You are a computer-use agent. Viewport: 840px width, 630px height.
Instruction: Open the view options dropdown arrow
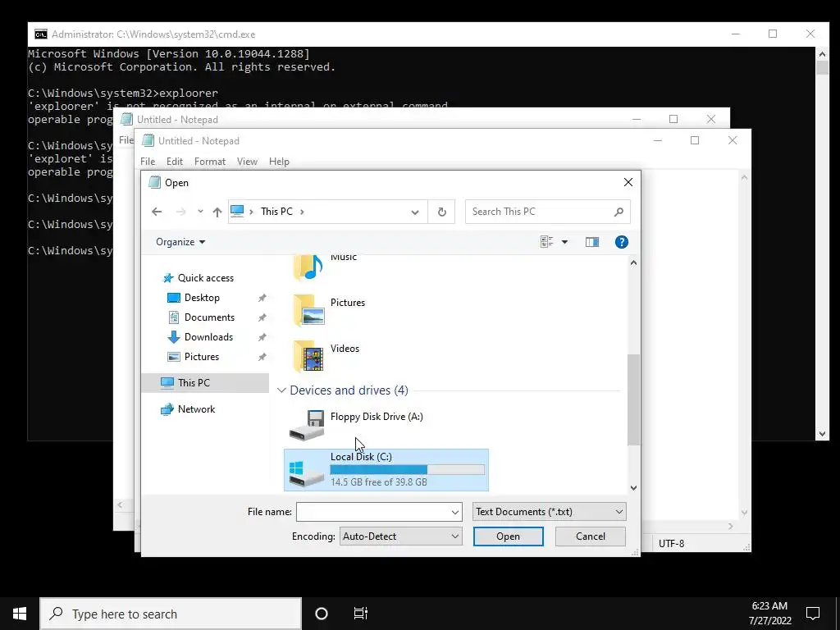(x=564, y=242)
